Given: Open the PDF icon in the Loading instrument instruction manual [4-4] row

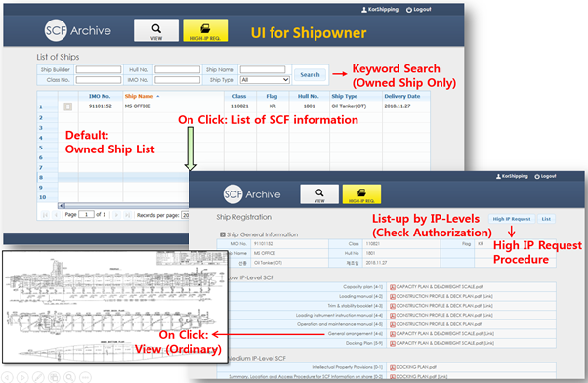Looking at the screenshot, I should coord(393,316).
